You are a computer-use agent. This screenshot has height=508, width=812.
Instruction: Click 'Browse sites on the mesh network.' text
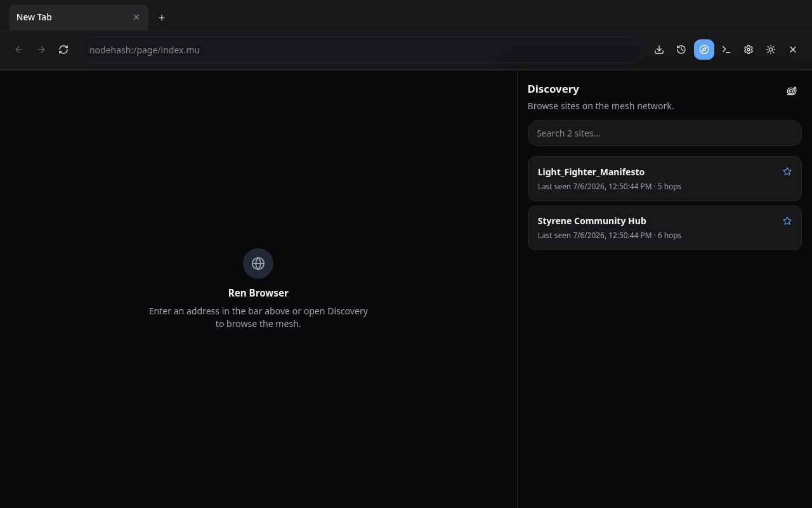click(x=601, y=106)
